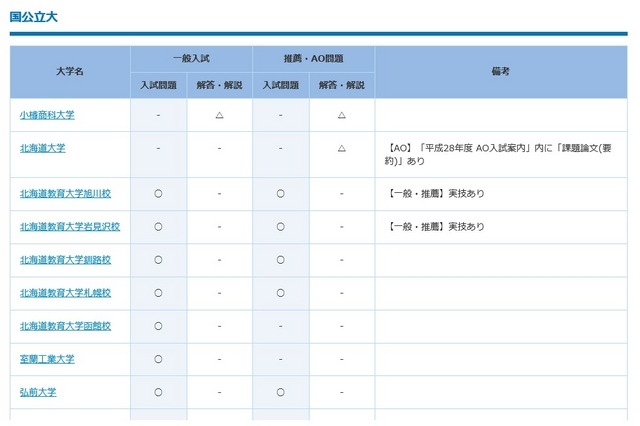Click the 大学名 column header
640x426 pixels.
[70, 72]
